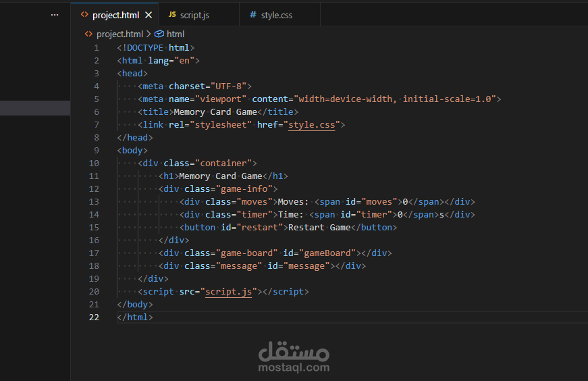Follow the script.js link in src
The width and height of the screenshot is (588, 381).
point(228,292)
